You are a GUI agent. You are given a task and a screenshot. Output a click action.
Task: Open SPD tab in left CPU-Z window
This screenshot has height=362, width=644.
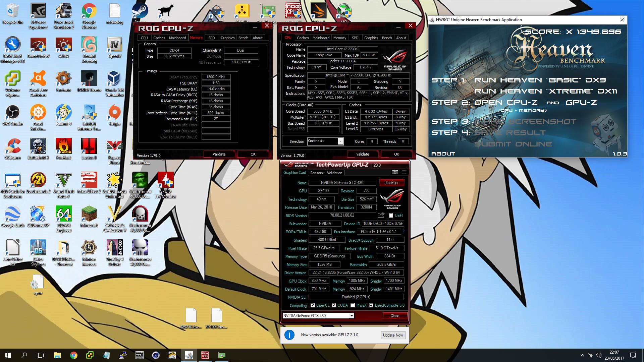point(211,38)
